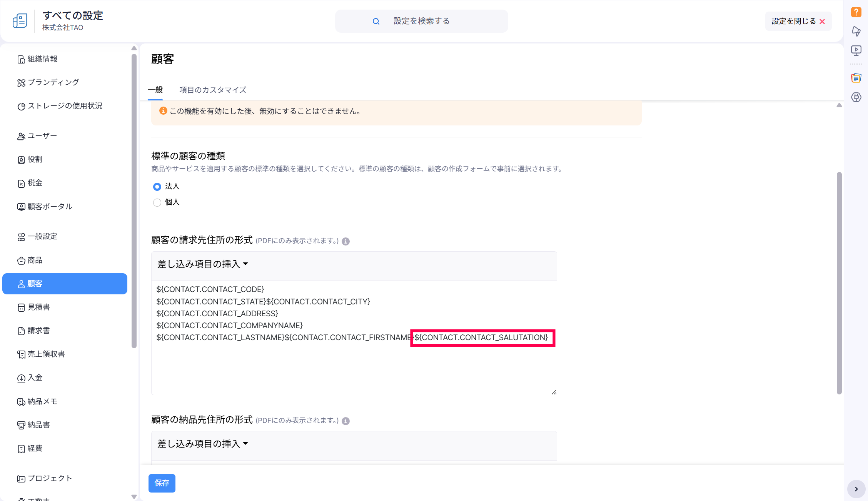This screenshot has width=868, height=501.
Task: Open 顧客ポータル in the settings sidebar
Action: coord(50,207)
